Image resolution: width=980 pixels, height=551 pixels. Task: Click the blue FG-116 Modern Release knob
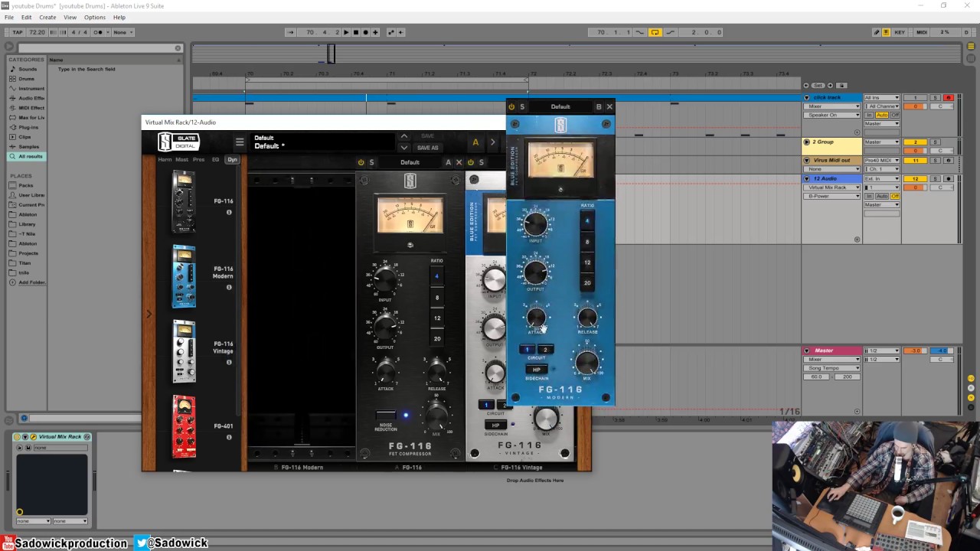click(x=587, y=317)
